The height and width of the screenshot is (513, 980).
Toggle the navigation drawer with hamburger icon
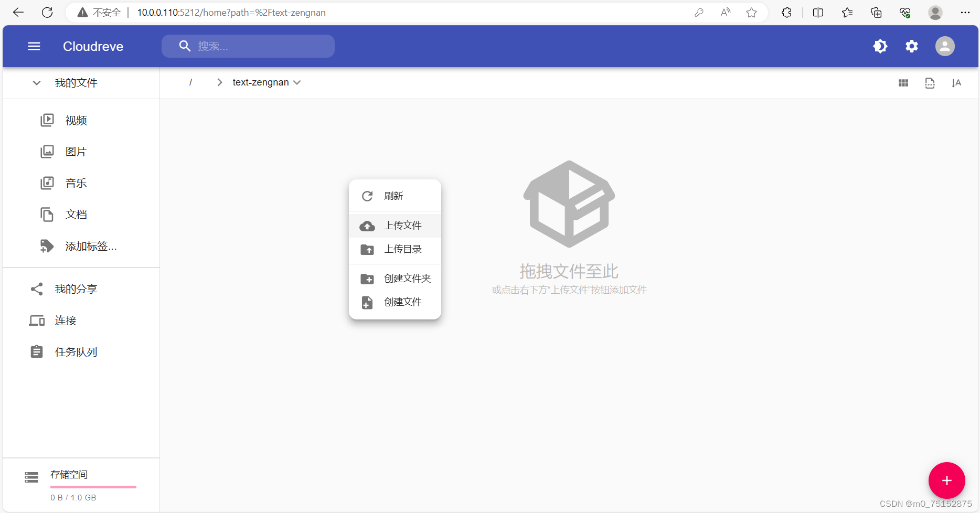point(34,46)
